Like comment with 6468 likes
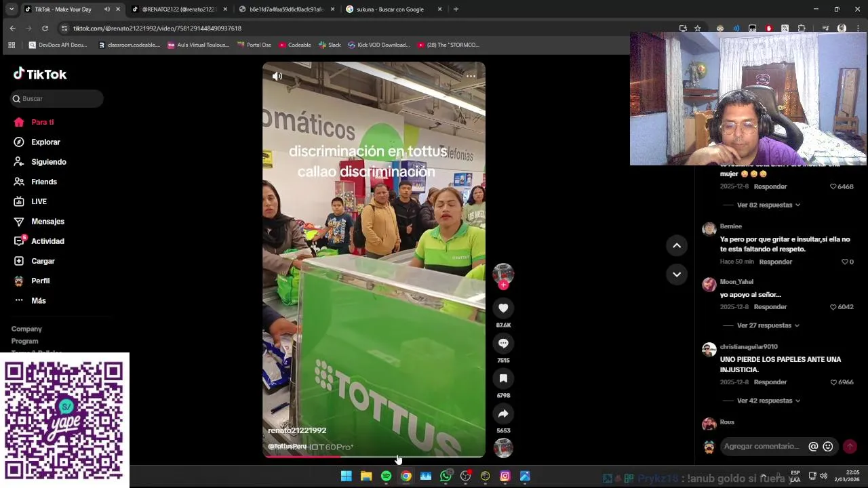This screenshot has width=868, height=488. [x=833, y=186]
